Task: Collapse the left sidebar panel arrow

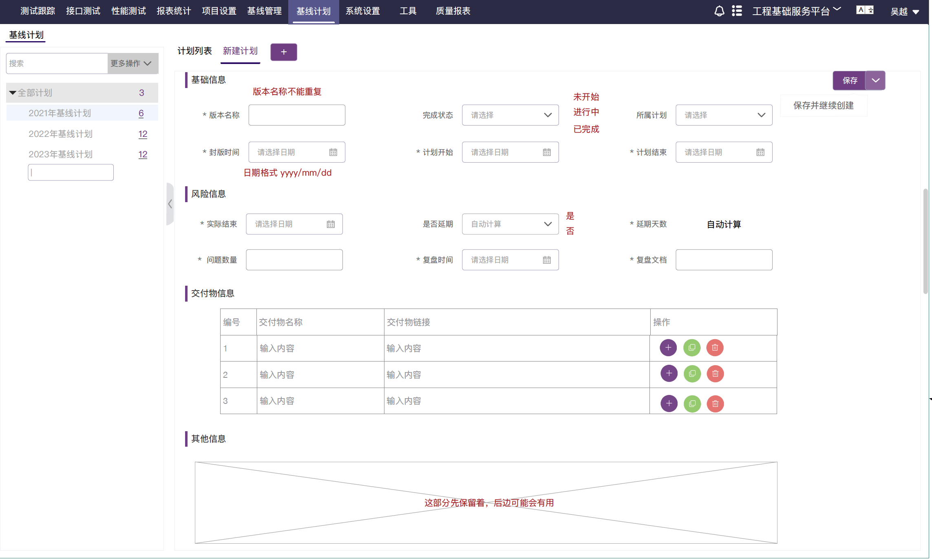Action: [x=170, y=204]
